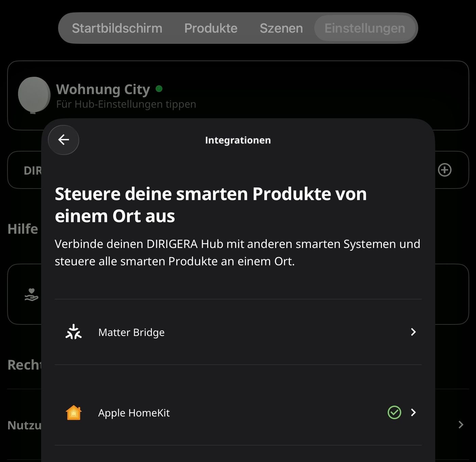Tap the partially hidden DIR card
The height and width of the screenshot is (462, 476).
(x=24, y=170)
